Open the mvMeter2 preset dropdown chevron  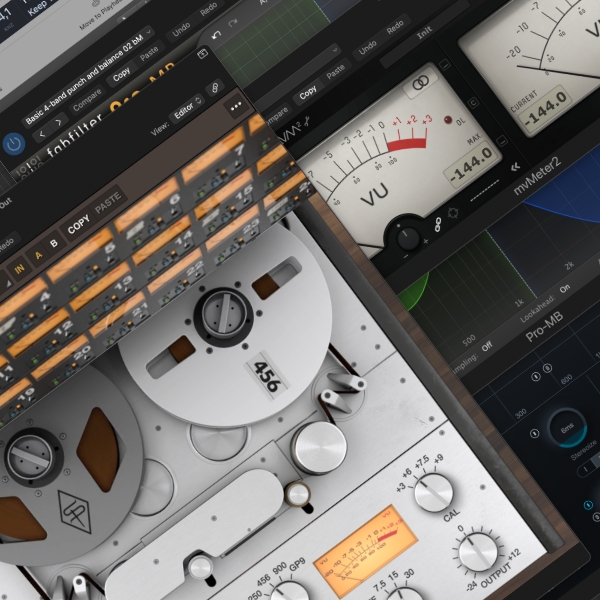pyautogui.click(x=336, y=49)
